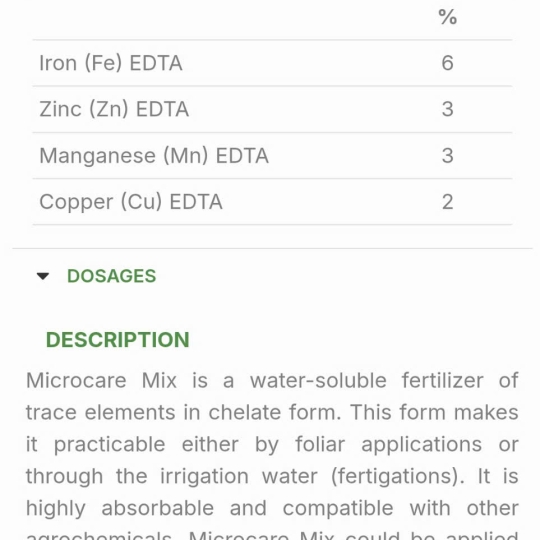The width and height of the screenshot is (540, 540).
Task: Click the word 'absorbable' in description
Action: [157, 508]
